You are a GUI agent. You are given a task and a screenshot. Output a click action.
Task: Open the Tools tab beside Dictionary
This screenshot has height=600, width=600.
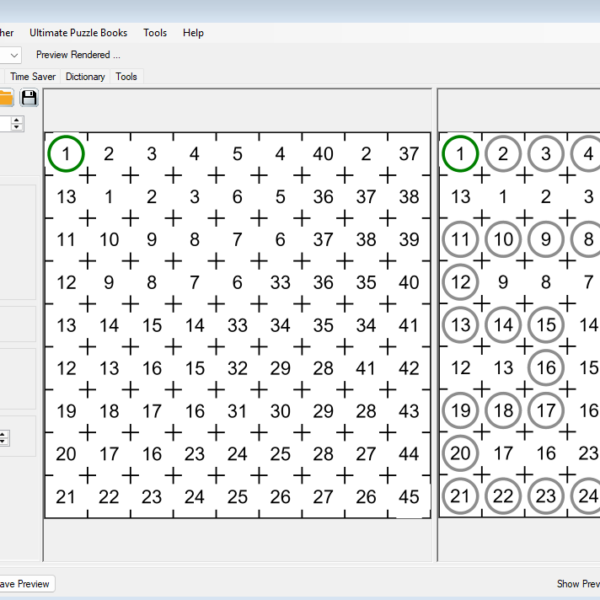[x=126, y=76]
